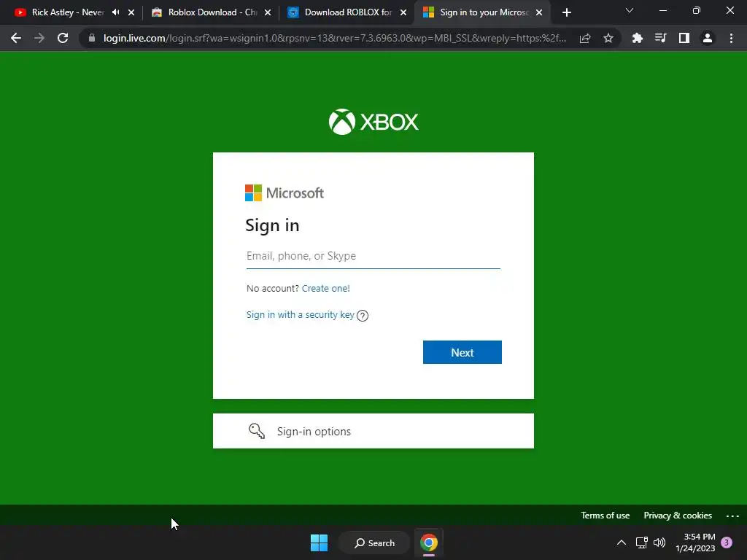Open Chrome three-dot menu
This screenshot has width=747, height=560.
(731, 38)
